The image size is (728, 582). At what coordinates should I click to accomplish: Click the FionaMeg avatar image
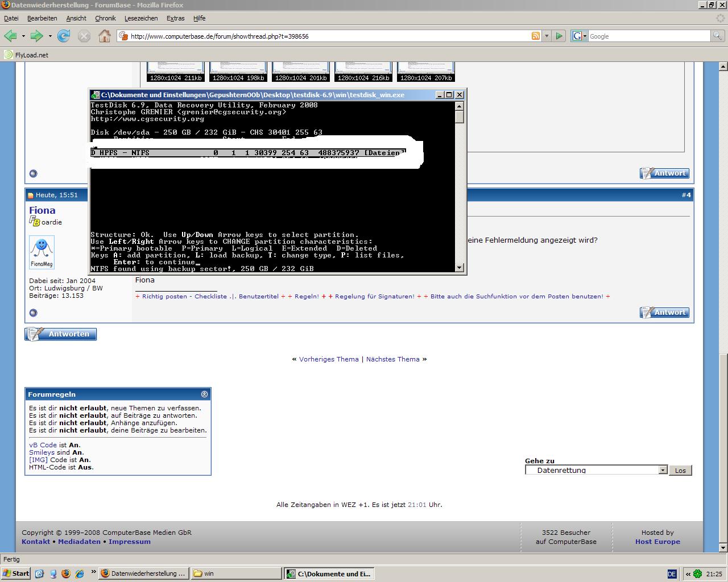coord(42,252)
